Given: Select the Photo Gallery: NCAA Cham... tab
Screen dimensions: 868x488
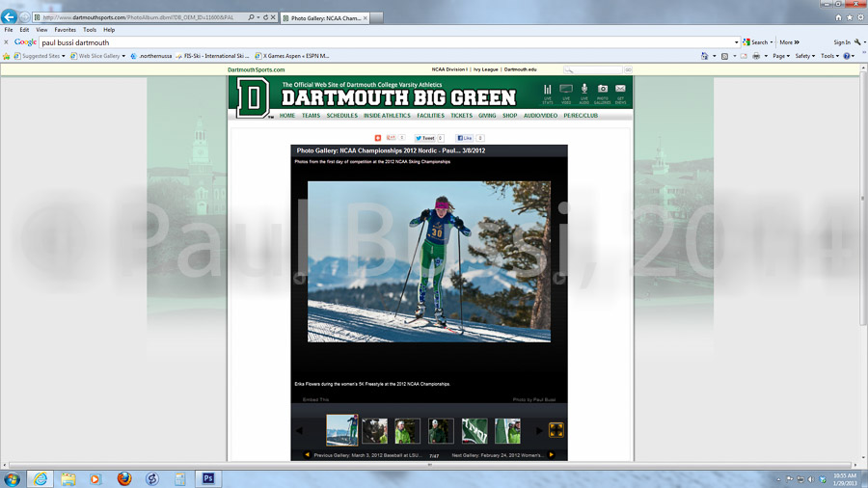Looking at the screenshot, I should click(x=325, y=18).
